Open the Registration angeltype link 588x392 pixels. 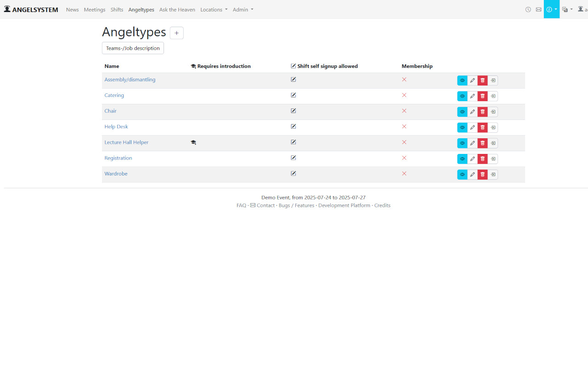click(x=118, y=158)
